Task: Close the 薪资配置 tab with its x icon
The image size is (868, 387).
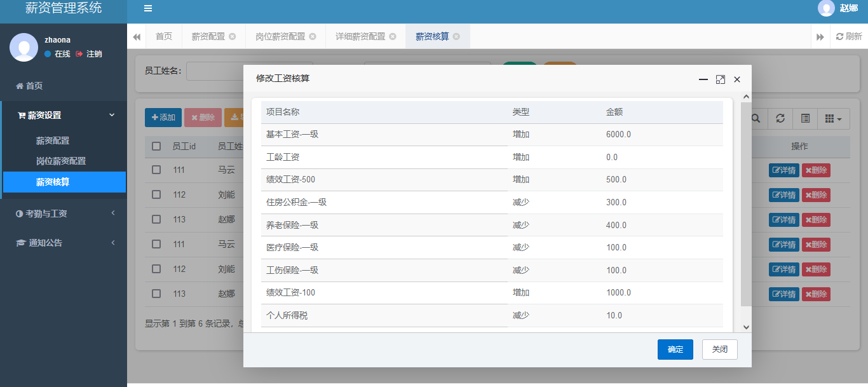Action: coord(233,36)
